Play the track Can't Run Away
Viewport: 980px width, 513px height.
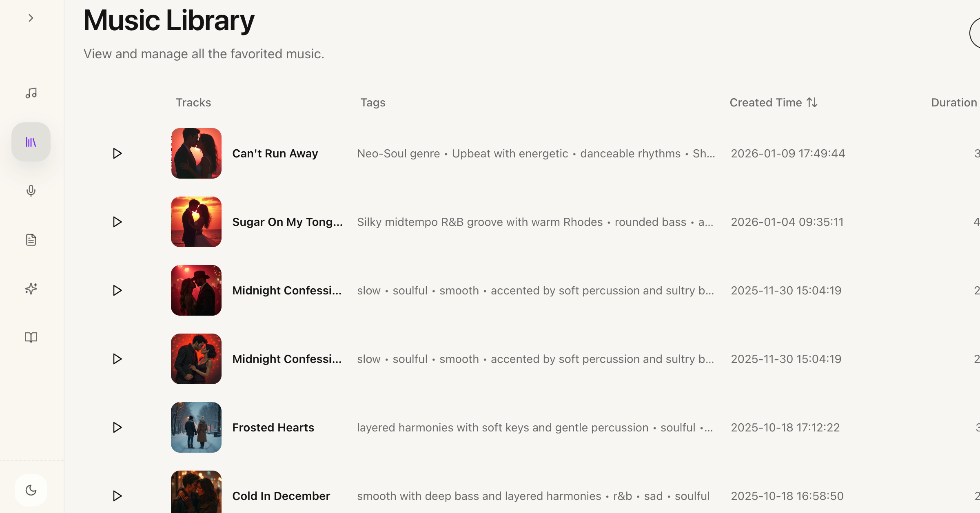117,153
